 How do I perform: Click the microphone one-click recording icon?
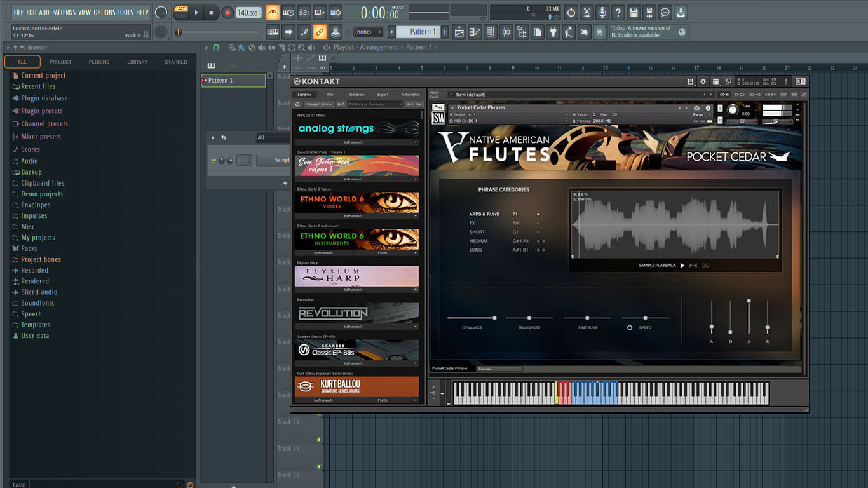click(602, 12)
